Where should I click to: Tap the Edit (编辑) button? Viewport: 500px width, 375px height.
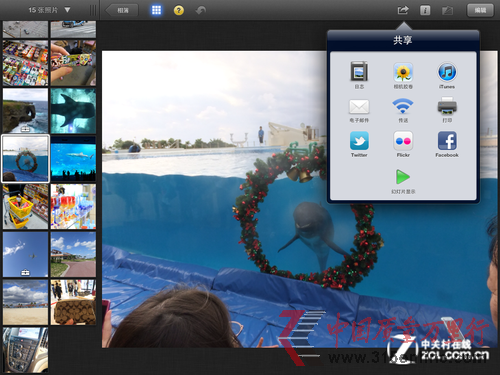pos(480,10)
